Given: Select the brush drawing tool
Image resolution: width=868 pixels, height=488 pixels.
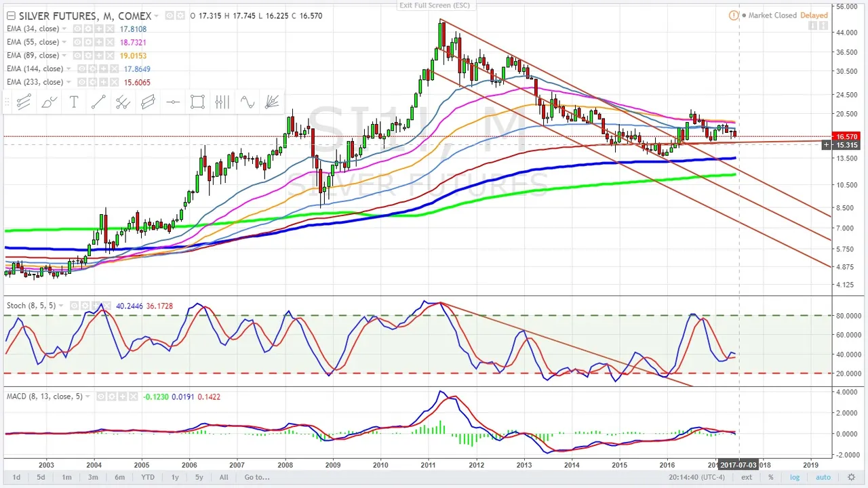Looking at the screenshot, I should (x=48, y=102).
